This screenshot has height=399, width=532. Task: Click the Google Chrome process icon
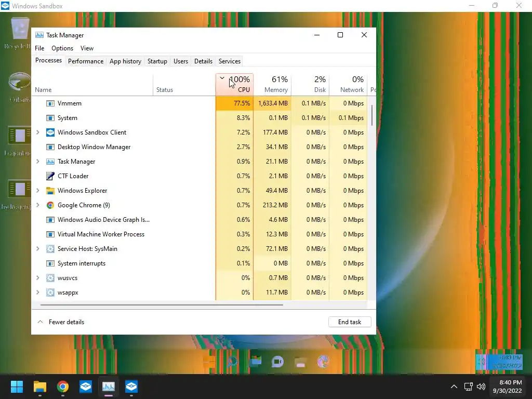coord(50,205)
